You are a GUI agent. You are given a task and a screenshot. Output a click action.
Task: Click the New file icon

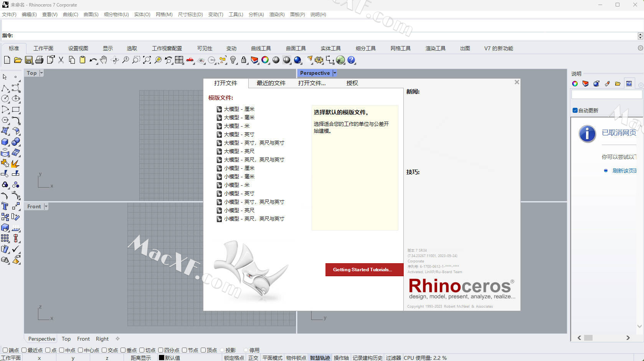point(7,60)
